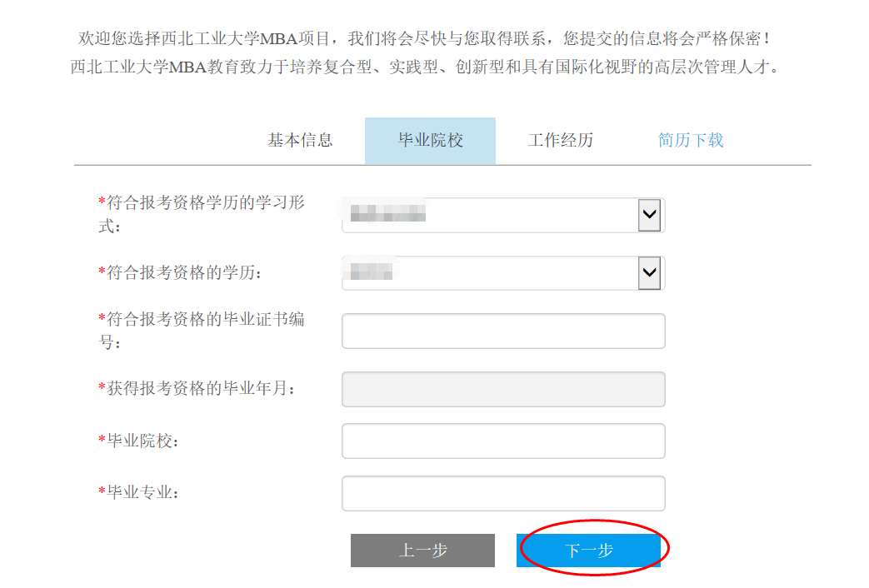Select the highlighted 毕业院校 tab
Screen dimensions: 869x588
(x=430, y=140)
